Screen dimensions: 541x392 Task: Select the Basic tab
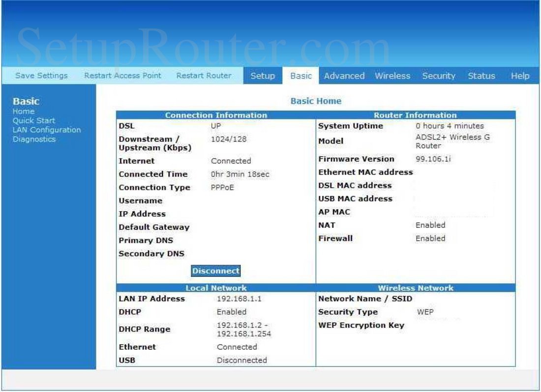pyautogui.click(x=301, y=76)
